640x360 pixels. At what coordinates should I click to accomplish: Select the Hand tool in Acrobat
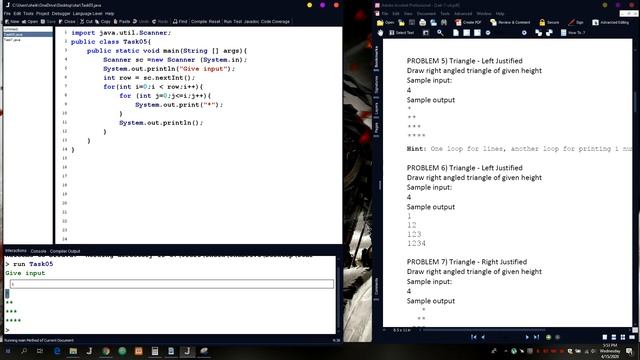380,33
